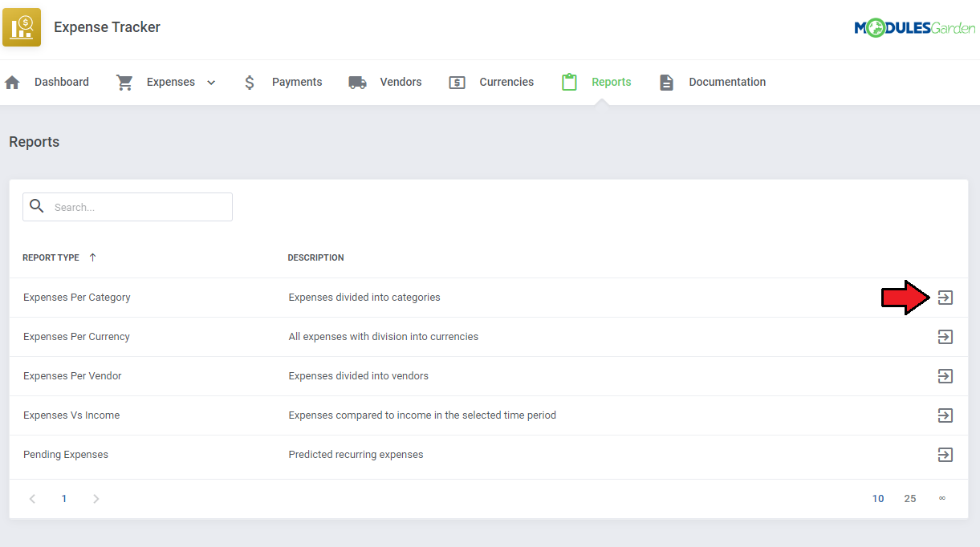Expand the Expenses menu dropdown arrow
Screen dimensions: 980x547
211,83
